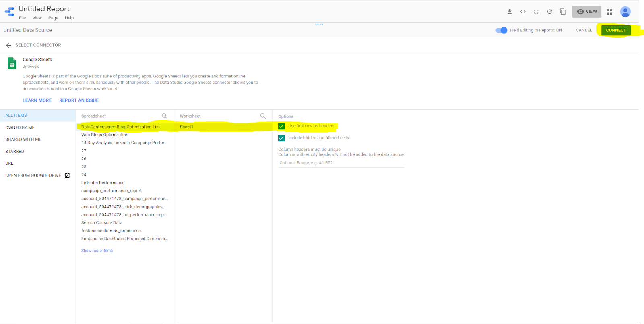Screen dimensions: 644x324
Task: Enter fullscreen mode via toolbar icon
Action: 536,12
